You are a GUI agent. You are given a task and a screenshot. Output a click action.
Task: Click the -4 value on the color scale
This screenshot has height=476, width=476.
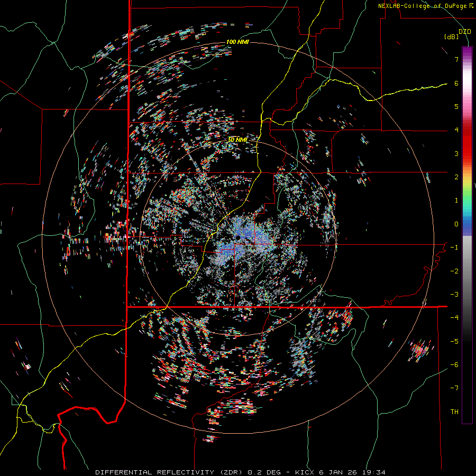point(454,318)
